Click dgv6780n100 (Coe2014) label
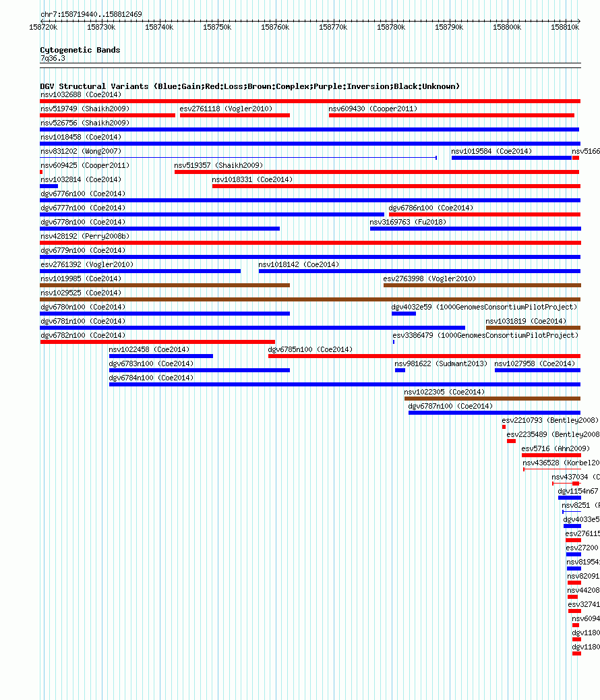Screen dimensions: 600x700 pyautogui.click(x=83, y=308)
